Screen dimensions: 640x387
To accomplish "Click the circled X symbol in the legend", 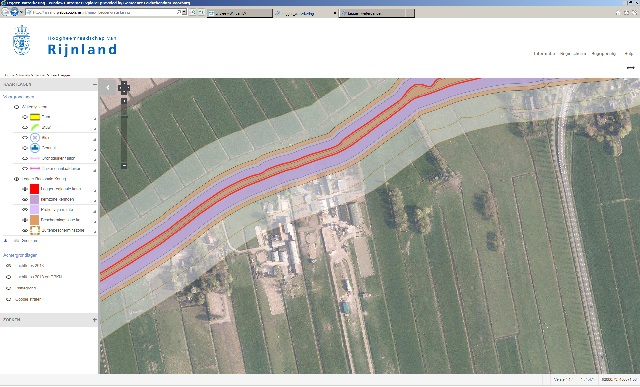I will click(x=35, y=138).
